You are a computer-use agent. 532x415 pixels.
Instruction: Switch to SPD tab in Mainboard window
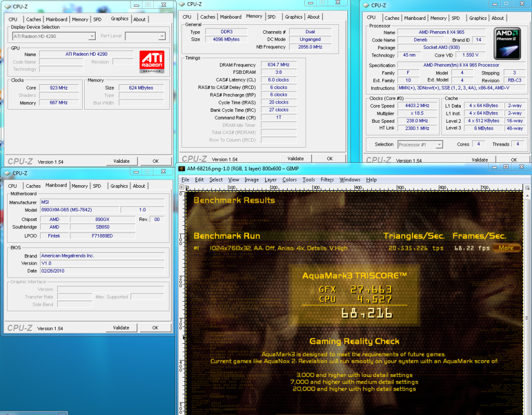coord(97,186)
